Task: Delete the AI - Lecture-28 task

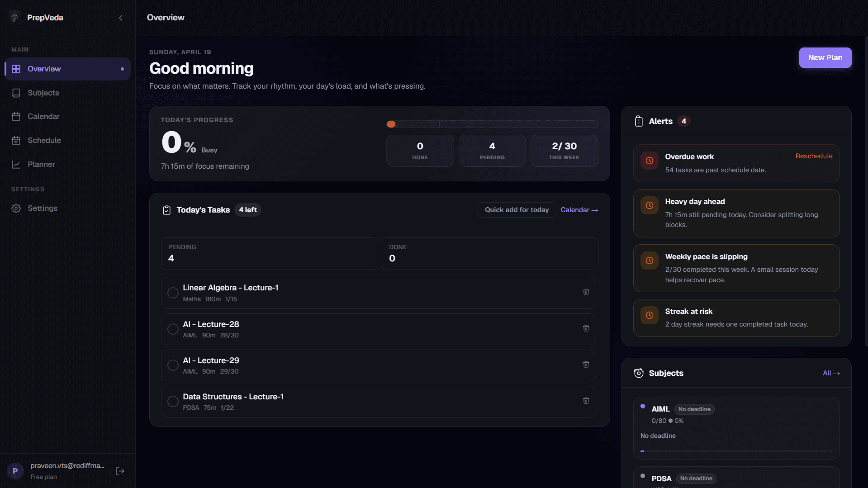Action: pyautogui.click(x=586, y=328)
